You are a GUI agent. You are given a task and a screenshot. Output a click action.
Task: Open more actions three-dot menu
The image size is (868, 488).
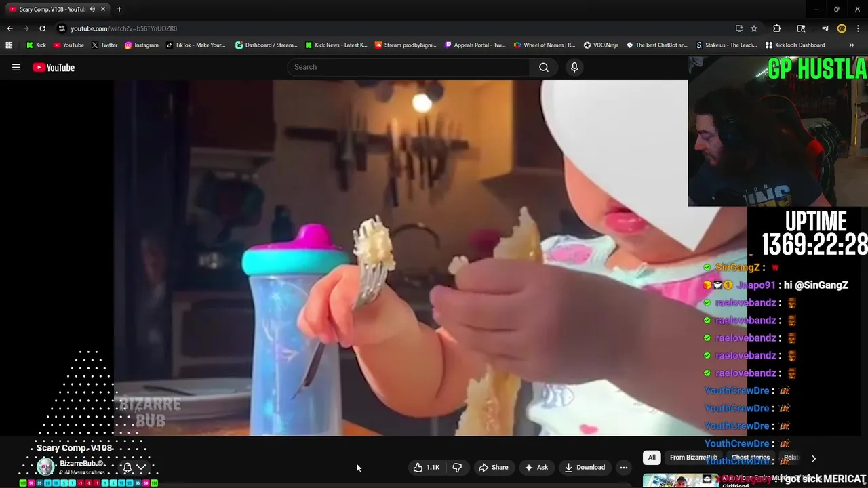623,467
